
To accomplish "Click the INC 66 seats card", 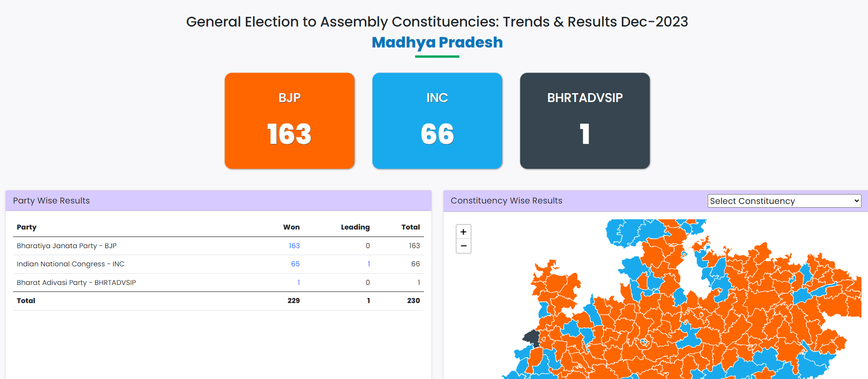I will (437, 121).
